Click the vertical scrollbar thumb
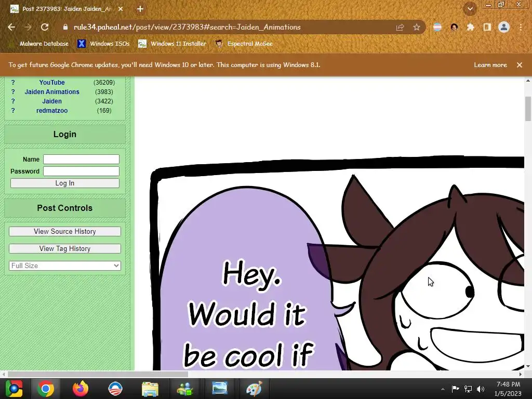Viewport: 532px width, 399px height. (528, 109)
